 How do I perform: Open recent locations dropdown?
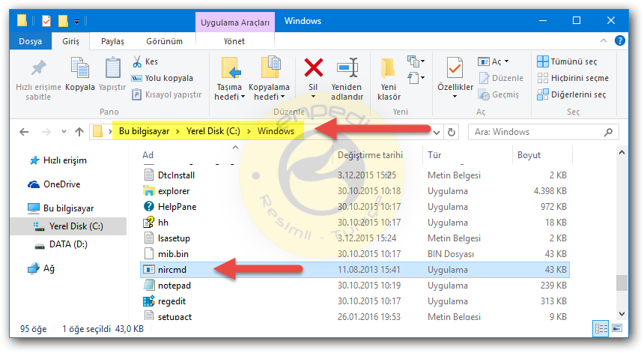click(64, 132)
